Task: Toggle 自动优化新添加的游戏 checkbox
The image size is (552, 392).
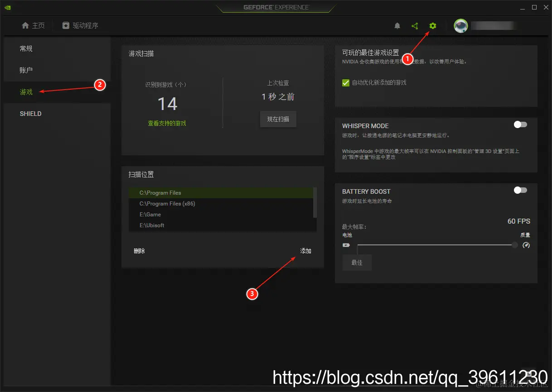Action: click(x=346, y=83)
